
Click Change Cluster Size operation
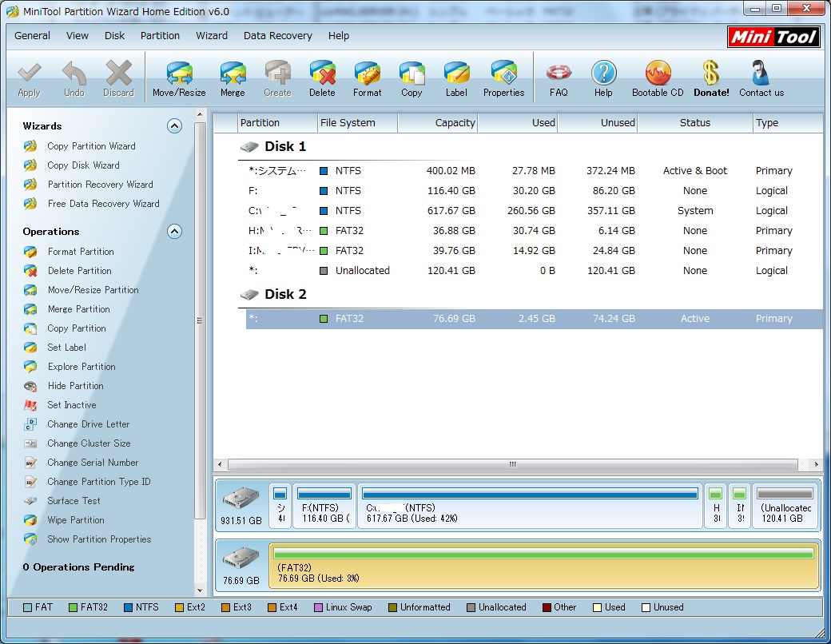(x=89, y=443)
